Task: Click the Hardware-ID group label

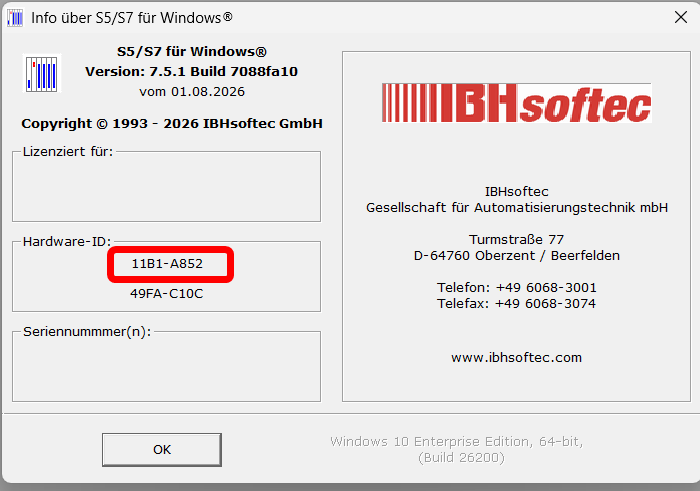Action: pos(67,241)
